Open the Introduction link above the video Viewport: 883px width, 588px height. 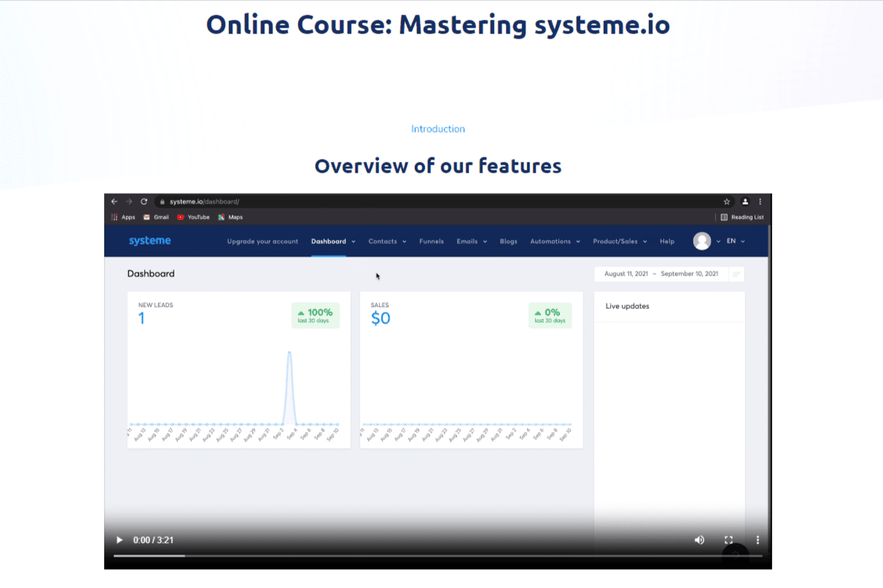coord(437,129)
